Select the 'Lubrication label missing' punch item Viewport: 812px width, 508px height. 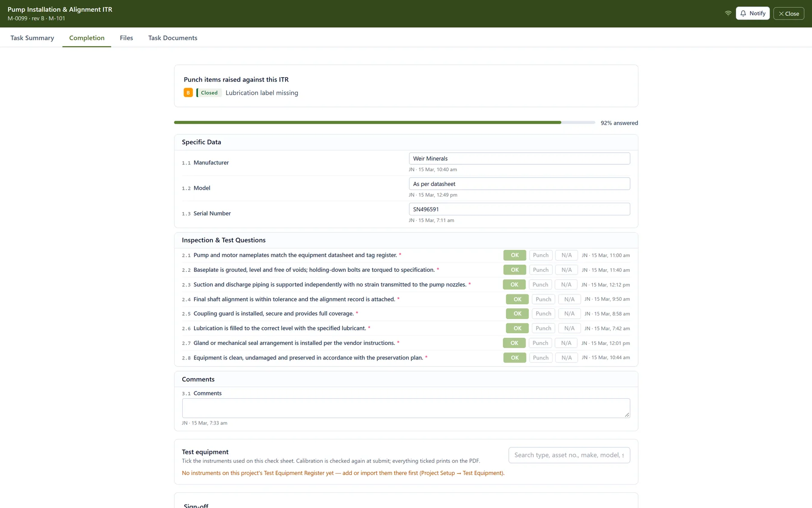click(262, 93)
